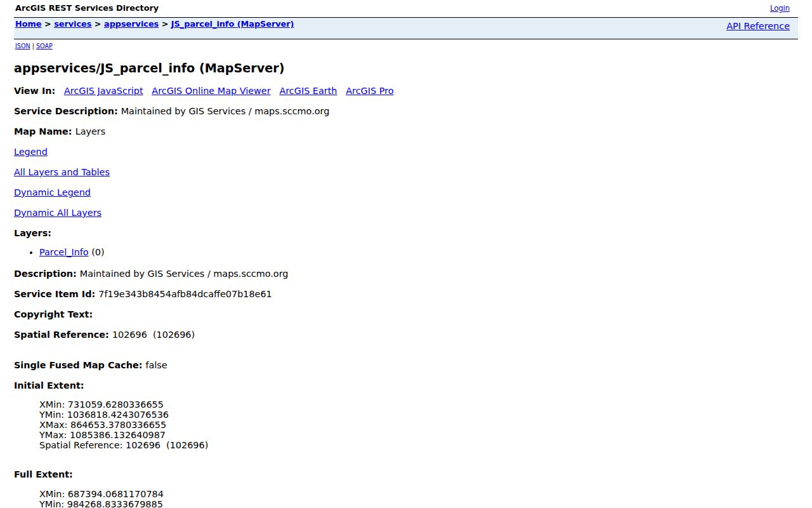View service in ArcGIS Earth
The image size is (812, 508).
[308, 91]
